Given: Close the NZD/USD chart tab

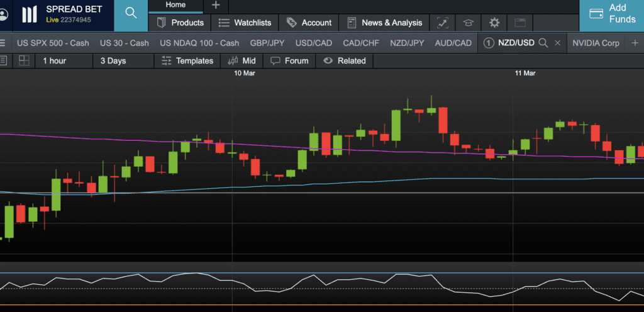Looking at the screenshot, I should click(557, 43).
